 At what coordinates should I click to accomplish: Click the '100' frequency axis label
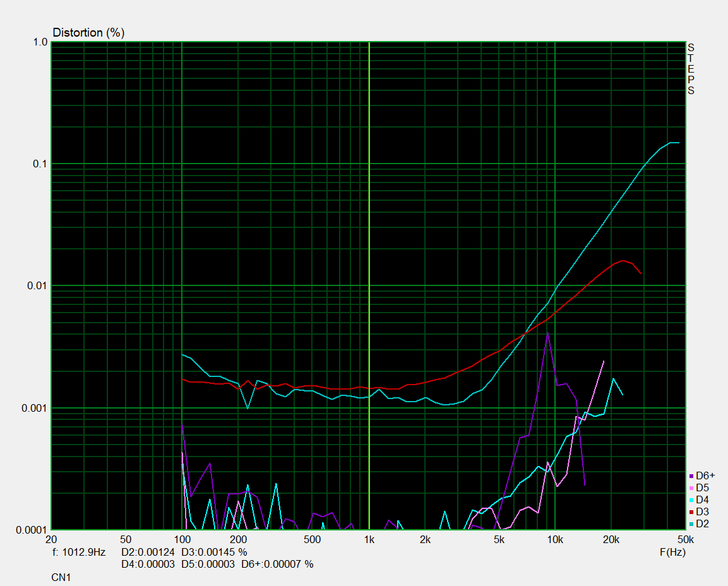[x=182, y=540]
